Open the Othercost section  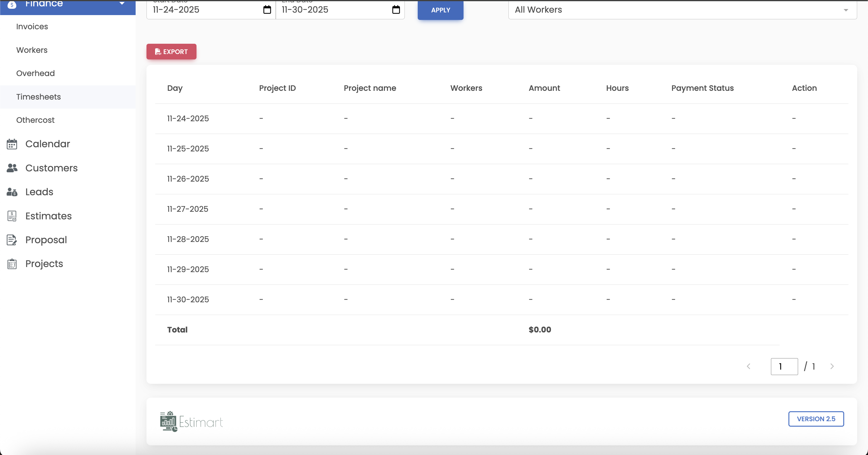tap(35, 120)
